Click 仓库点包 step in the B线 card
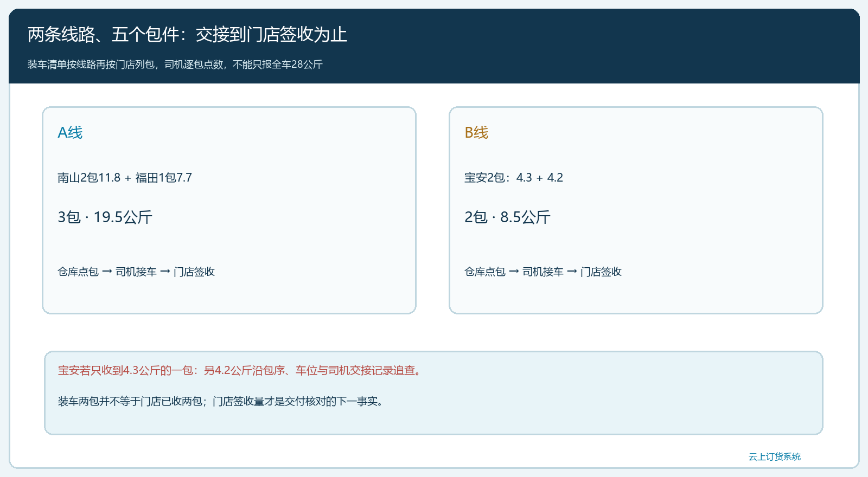Image resolution: width=868 pixels, height=477 pixels. tap(485, 271)
